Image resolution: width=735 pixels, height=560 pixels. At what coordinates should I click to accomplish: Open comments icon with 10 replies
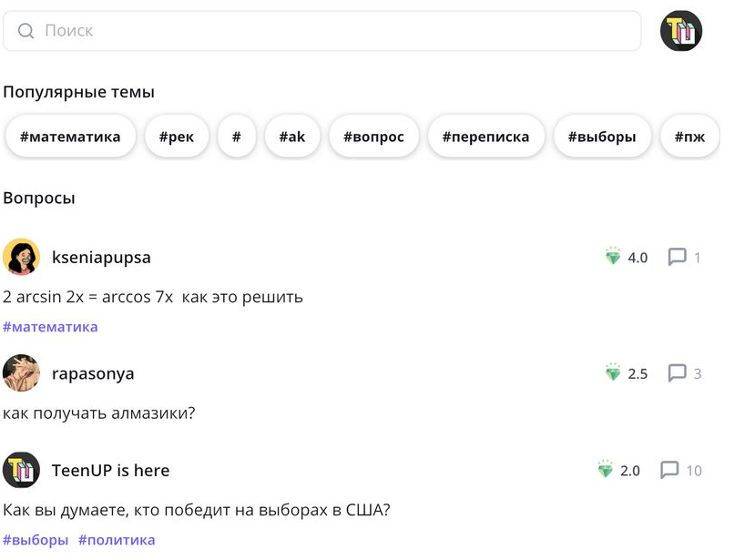pyautogui.click(x=669, y=470)
